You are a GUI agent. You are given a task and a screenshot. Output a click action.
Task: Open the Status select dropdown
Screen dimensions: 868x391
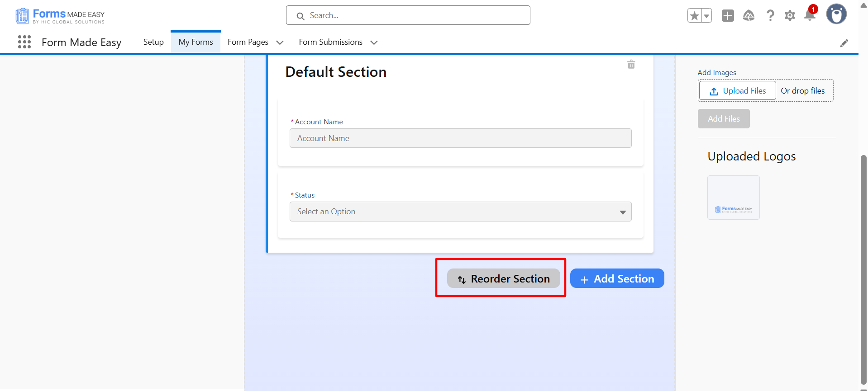[x=460, y=212]
